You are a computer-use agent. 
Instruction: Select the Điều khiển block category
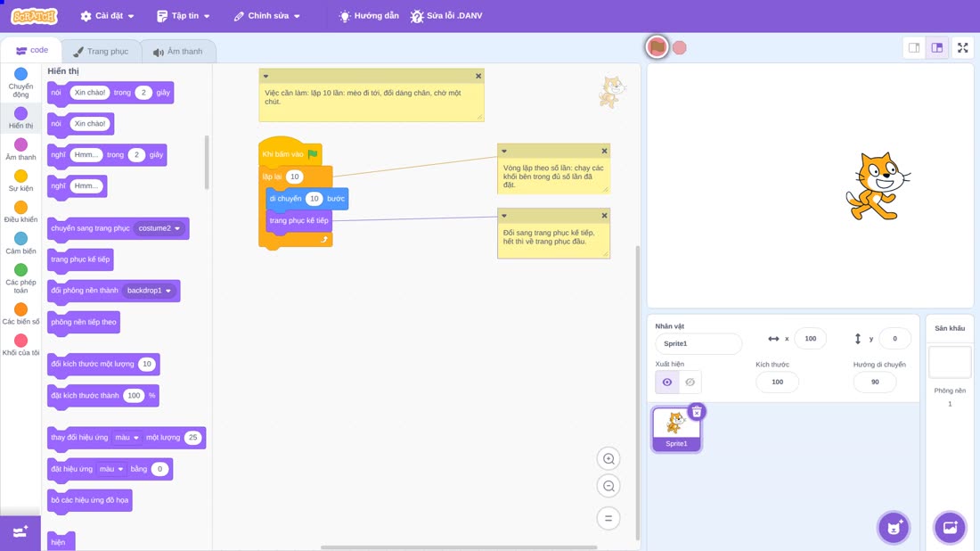pyautogui.click(x=20, y=211)
